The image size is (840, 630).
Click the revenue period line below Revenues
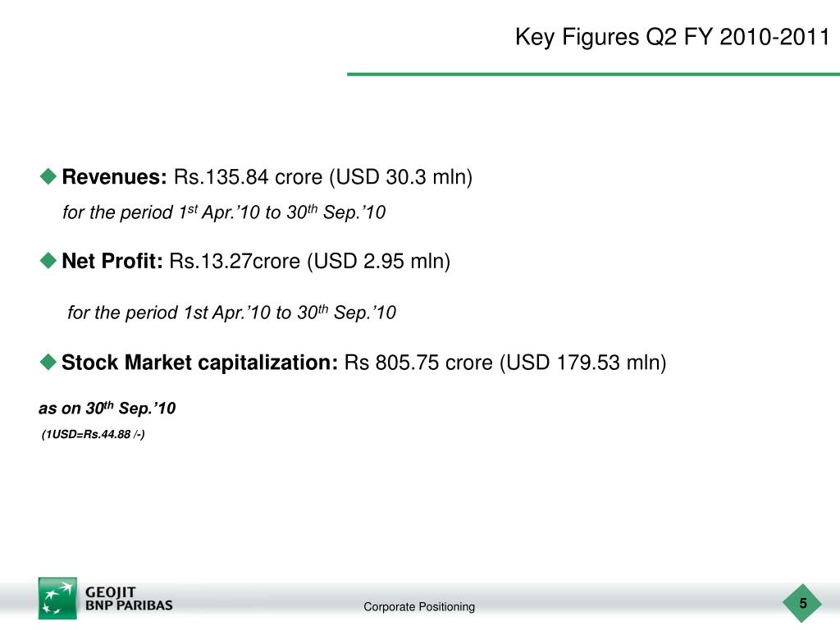coord(224,212)
